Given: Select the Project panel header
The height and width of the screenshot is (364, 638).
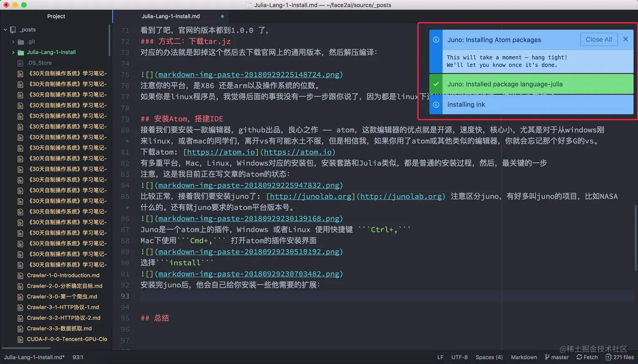Looking at the screenshot, I should point(56,16).
